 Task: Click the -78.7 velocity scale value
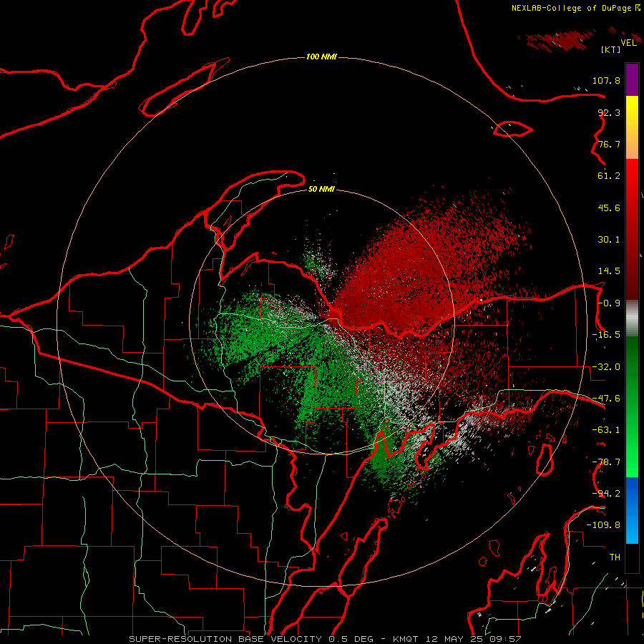click(x=606, y=462)
